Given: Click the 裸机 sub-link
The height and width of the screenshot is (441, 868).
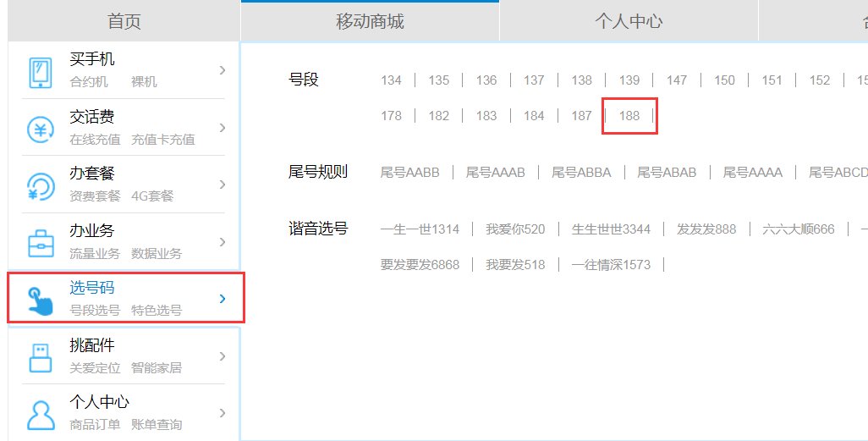Looking at the screenshot, I should pyautogui.click(x=144, y=82).
